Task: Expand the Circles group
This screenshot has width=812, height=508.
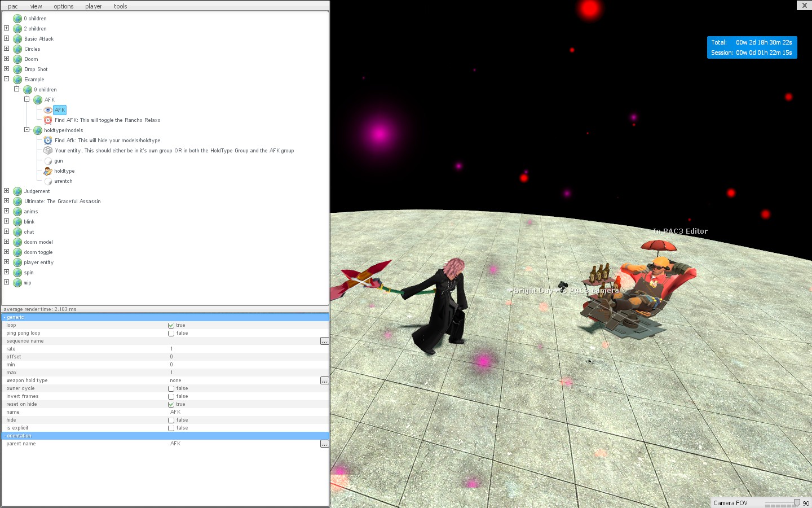Action: [7, 49]
